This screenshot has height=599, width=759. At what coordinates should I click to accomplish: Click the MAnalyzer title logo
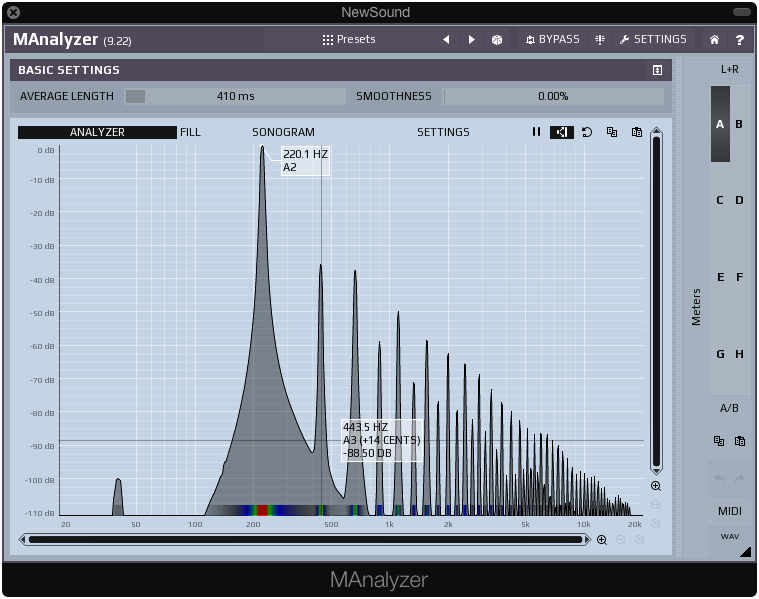pos(56,39)
